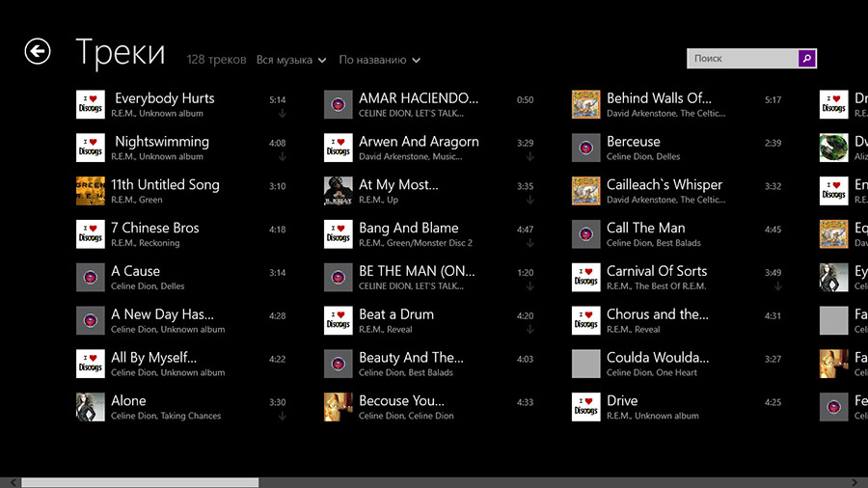Click into the Поиск search field

pyautogui.click(x=743, y=58)
